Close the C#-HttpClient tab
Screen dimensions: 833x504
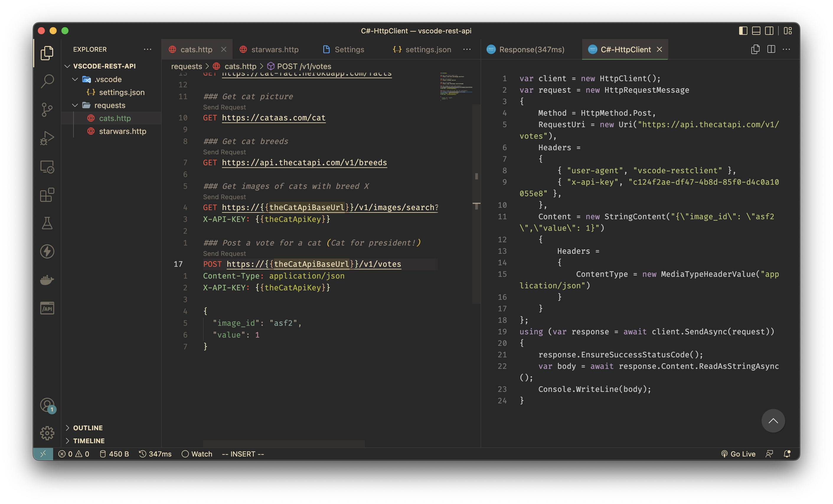(659, 49)
